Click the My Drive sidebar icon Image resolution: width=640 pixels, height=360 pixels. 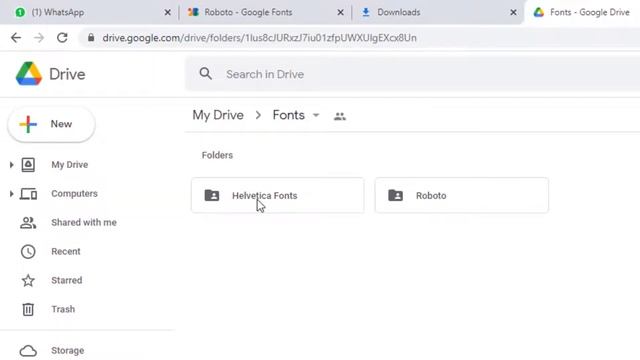pyautogui.click(x=28, y=165)
